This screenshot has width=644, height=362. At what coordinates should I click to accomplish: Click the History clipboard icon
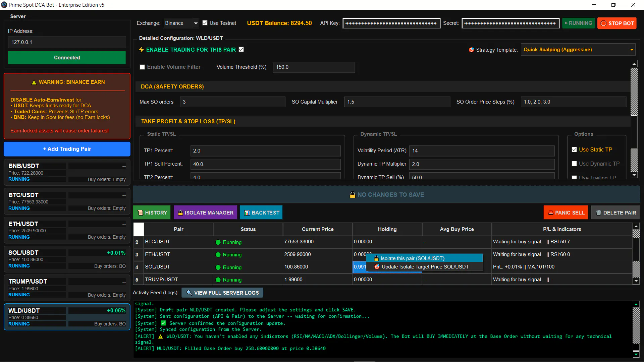click(x=141, y=213)
